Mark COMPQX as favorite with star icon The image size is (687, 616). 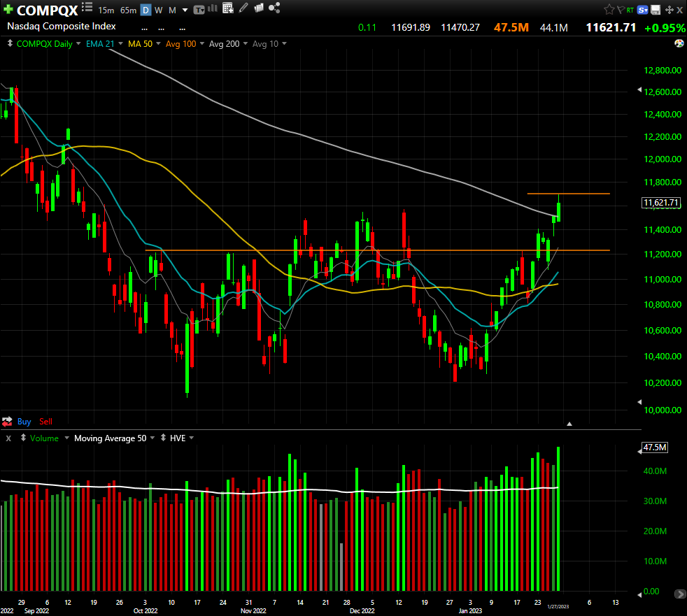pyautogui.click(x=609, y=10)
